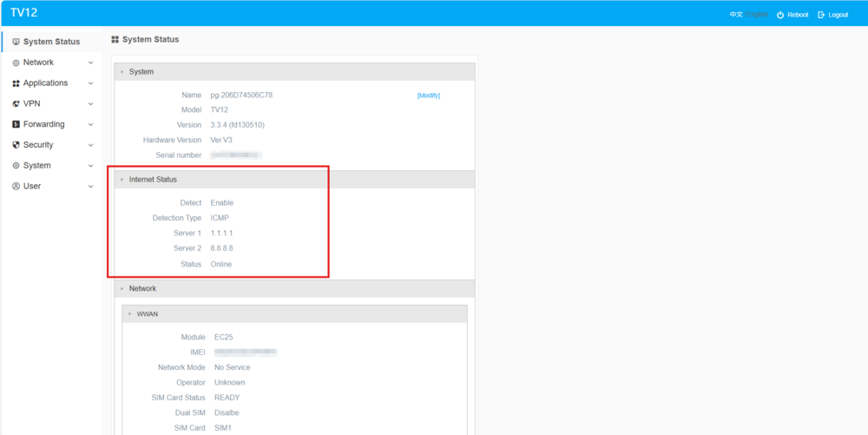
Task: Open the VPN menu item
Action: tap(32, 104)
